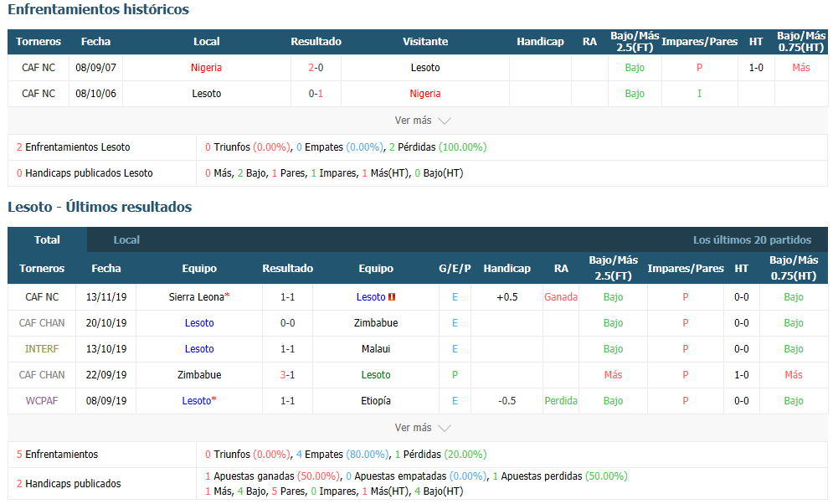Image resolution: width=833 pixels, height=504 pixels.
Task: Click Más in Bajo/Más 2.5 of 22/09/19 row
Action: (613, 375)
